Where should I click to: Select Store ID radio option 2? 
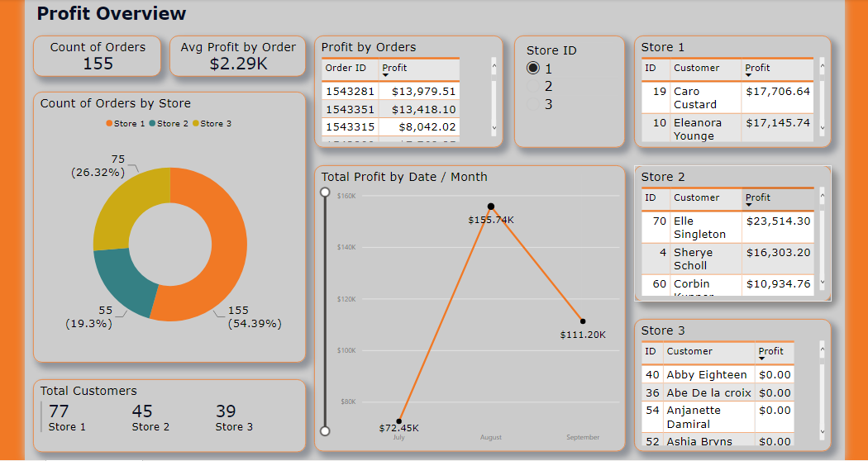pyautogui.click(x=533, y=86)
